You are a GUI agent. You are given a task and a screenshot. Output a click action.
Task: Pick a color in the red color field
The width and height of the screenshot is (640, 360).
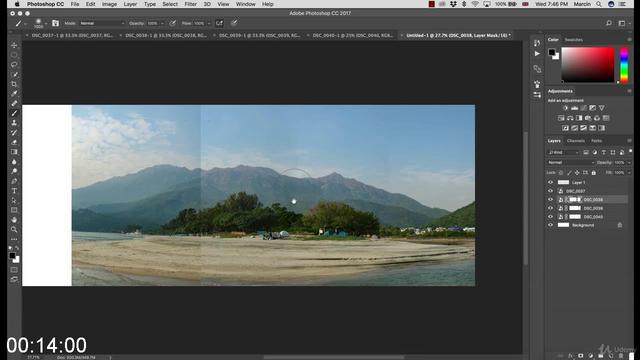588,65
